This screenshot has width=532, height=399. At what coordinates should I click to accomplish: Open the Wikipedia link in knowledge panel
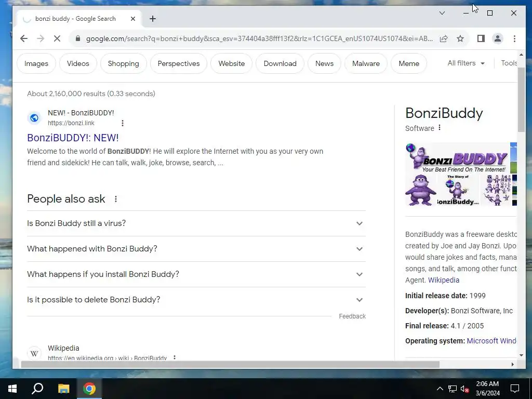[x=444, y=280]
